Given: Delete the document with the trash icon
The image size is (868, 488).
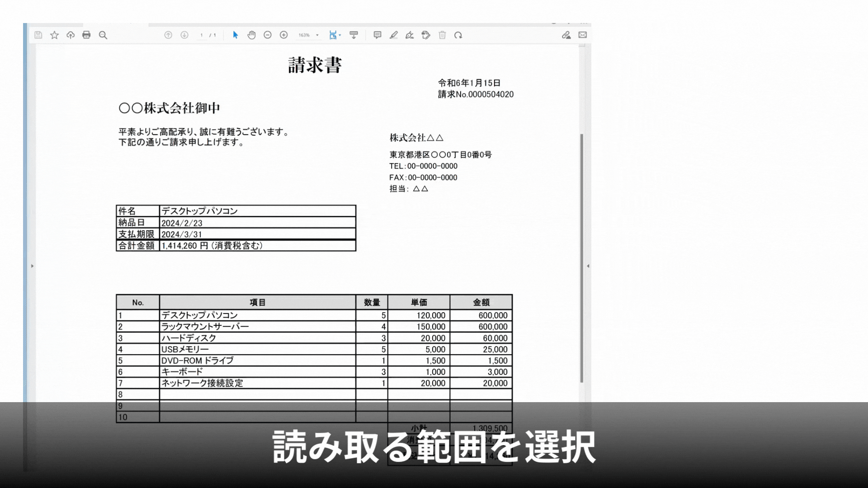Looking at the screenshot, I should [443, 35].
